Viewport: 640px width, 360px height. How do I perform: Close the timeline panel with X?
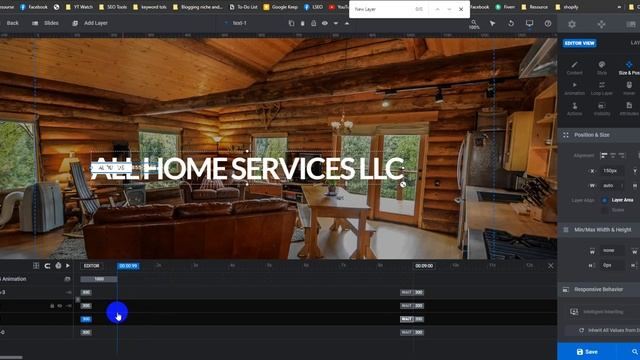[x=551, y=266]
